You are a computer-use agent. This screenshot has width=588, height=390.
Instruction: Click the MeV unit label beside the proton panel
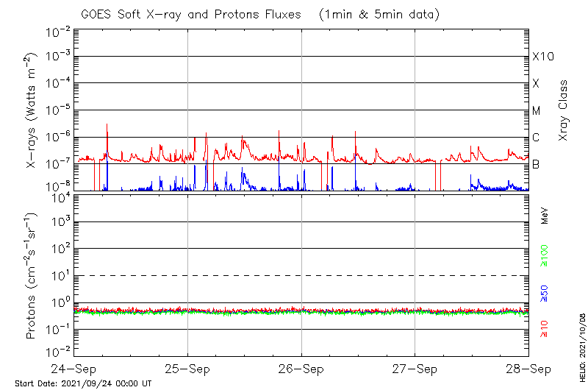point(545,215)
